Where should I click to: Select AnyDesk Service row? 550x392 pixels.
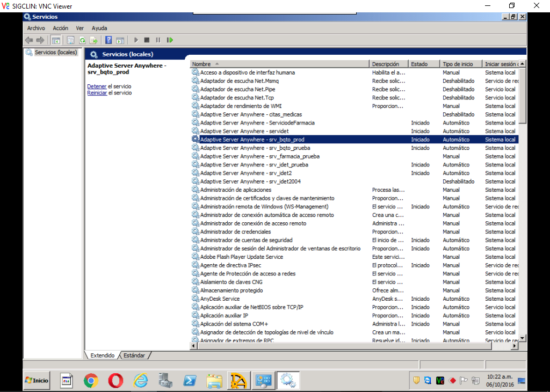click(x=354, y=299)
